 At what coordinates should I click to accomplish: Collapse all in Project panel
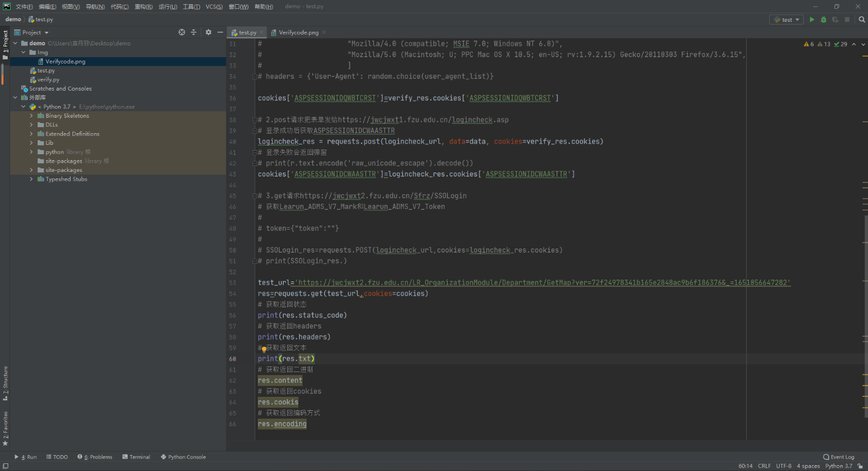click(193, 32)
